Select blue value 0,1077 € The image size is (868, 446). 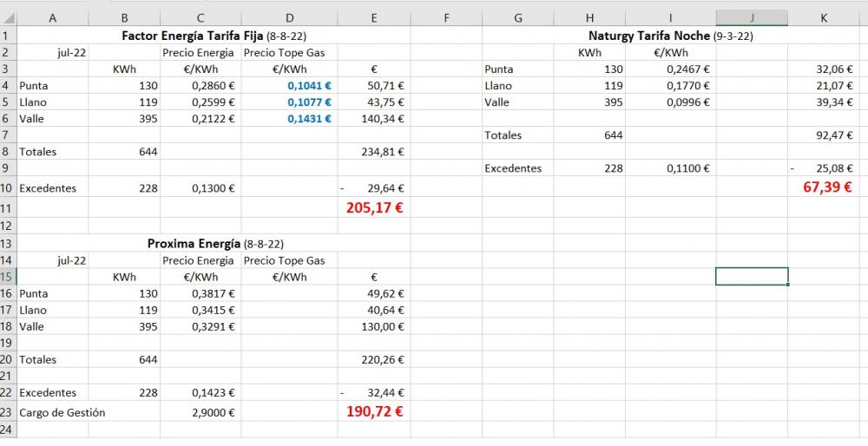(309, 102)
